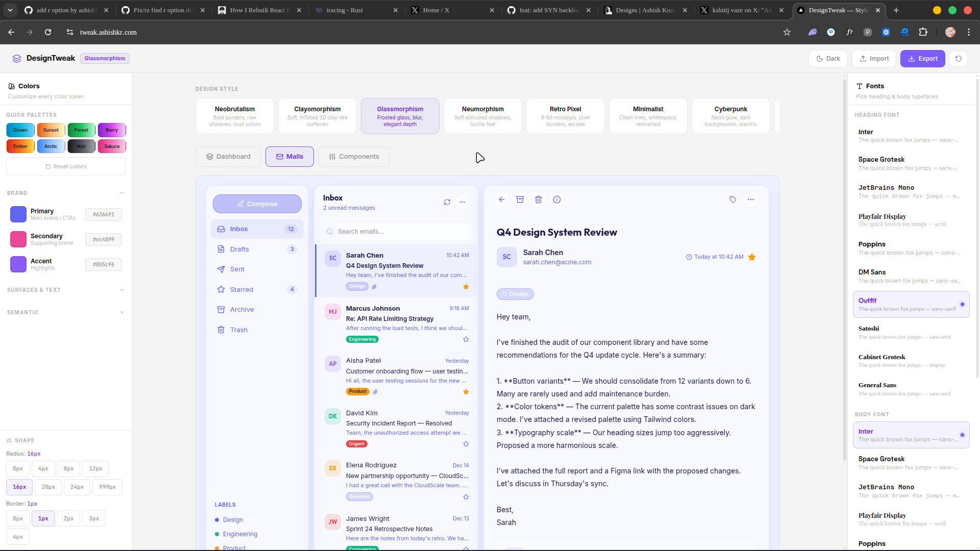This screenshot has width=980, height=551.
Task: Switch to the Components tab
Action: click(x=353, y=156)
